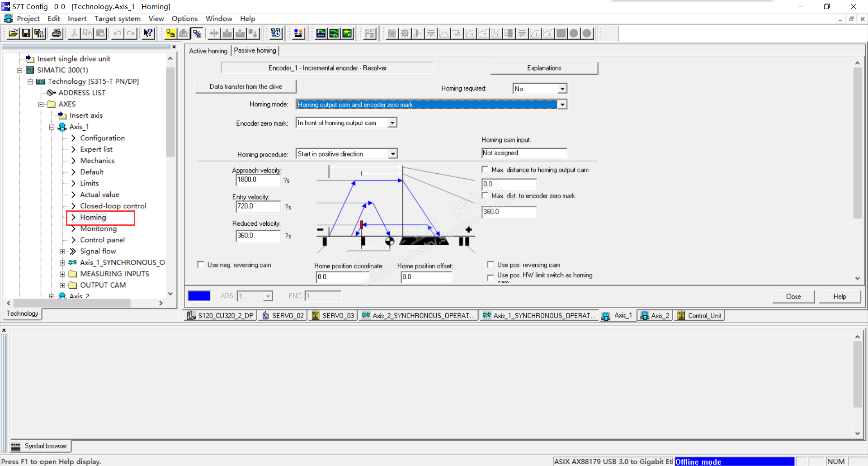
Task: Click the Cut scissors icon
Action: coord(74,33)
